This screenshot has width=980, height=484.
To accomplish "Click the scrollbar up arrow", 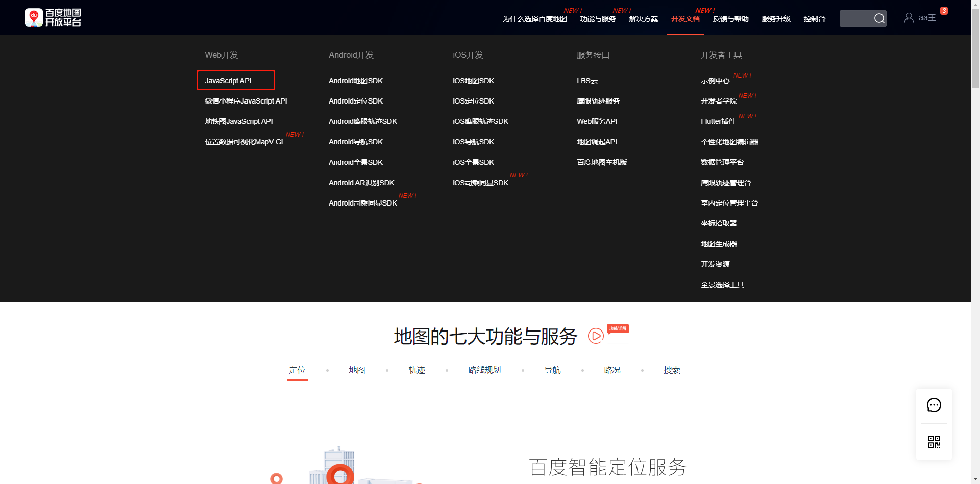I will coord(975,4).
